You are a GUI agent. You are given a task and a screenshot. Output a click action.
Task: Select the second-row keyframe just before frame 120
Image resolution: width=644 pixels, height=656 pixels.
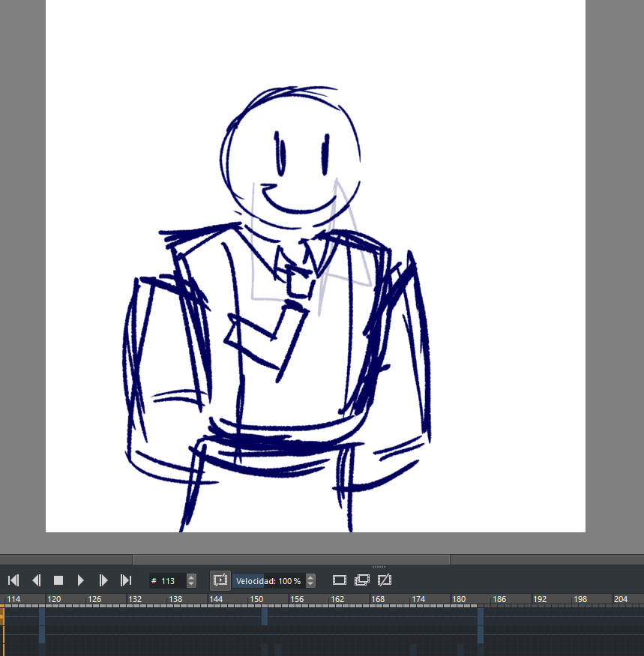click(42, 634)
